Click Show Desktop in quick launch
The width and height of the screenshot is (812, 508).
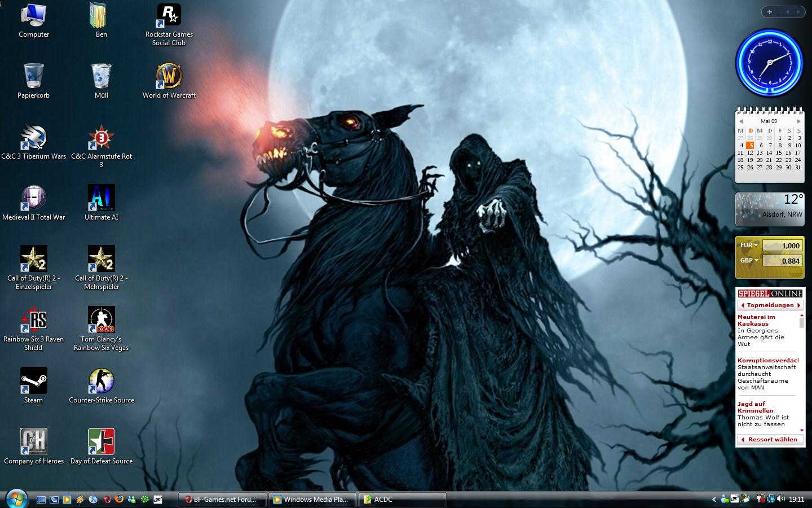(41, 500)
